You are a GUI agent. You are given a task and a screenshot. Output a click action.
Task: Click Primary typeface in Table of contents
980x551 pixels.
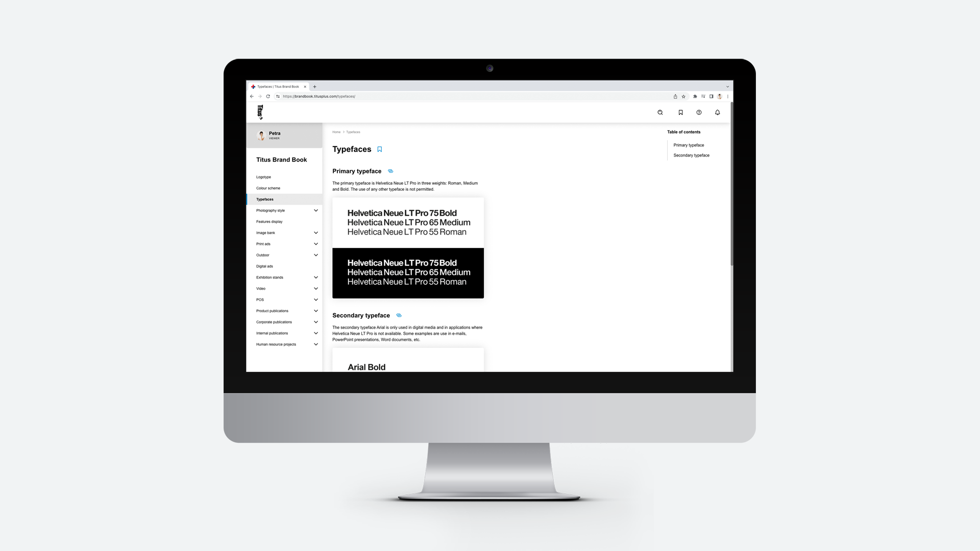(689, 145)
